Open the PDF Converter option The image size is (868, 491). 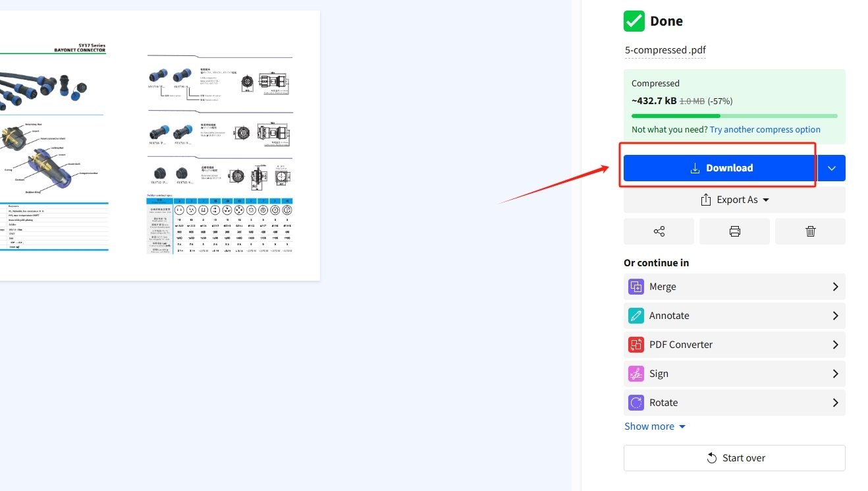click(734, 345)
